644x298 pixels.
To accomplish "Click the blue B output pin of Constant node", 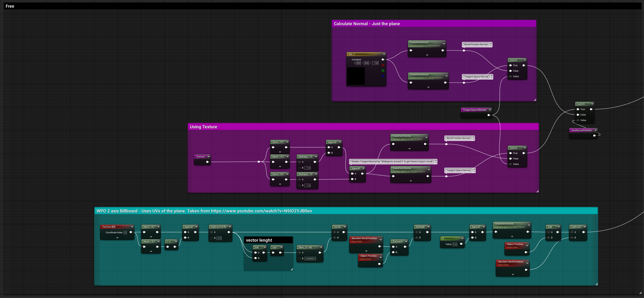I will (x=383, y=76).
